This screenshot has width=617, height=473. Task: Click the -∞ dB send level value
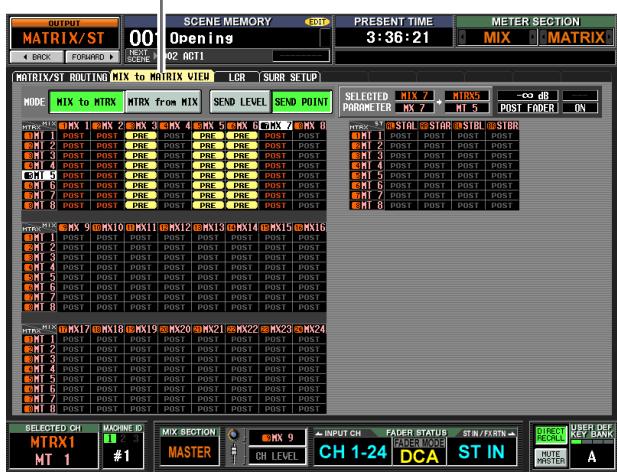point(528,95)
